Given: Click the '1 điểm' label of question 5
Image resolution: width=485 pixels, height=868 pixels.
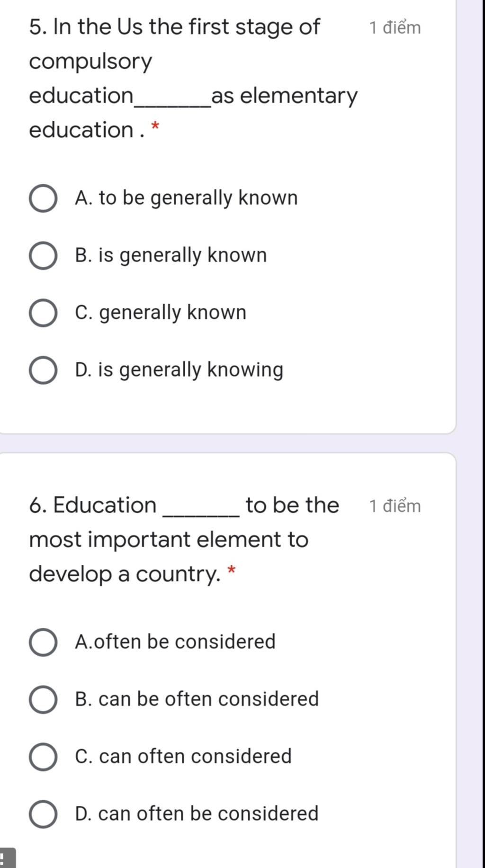Looking at the screenshot, I should tap(395, 28).
